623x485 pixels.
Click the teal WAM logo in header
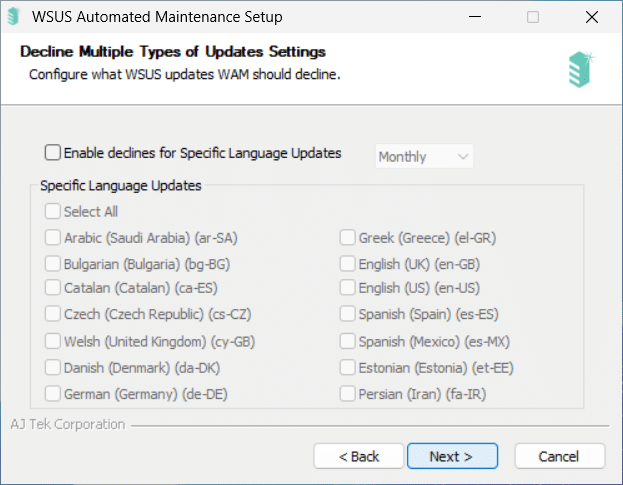pyautogui.click(x=581, y=69)
